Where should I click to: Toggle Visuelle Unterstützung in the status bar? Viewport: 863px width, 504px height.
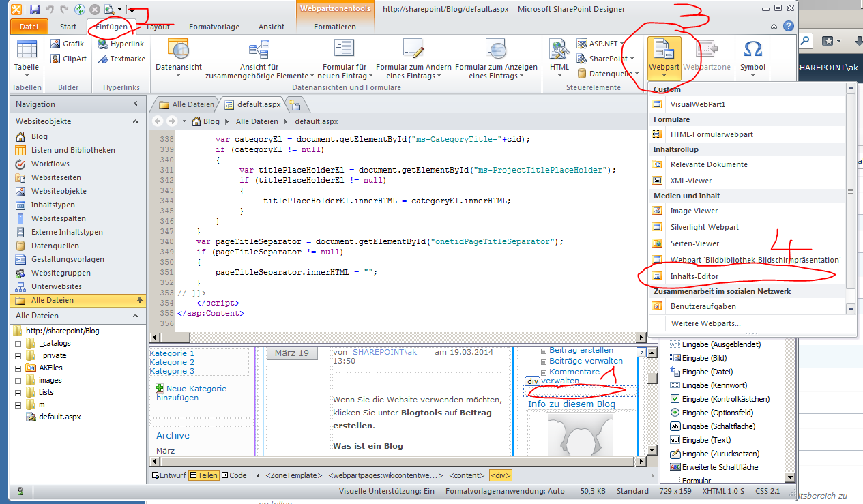(387, 491)
